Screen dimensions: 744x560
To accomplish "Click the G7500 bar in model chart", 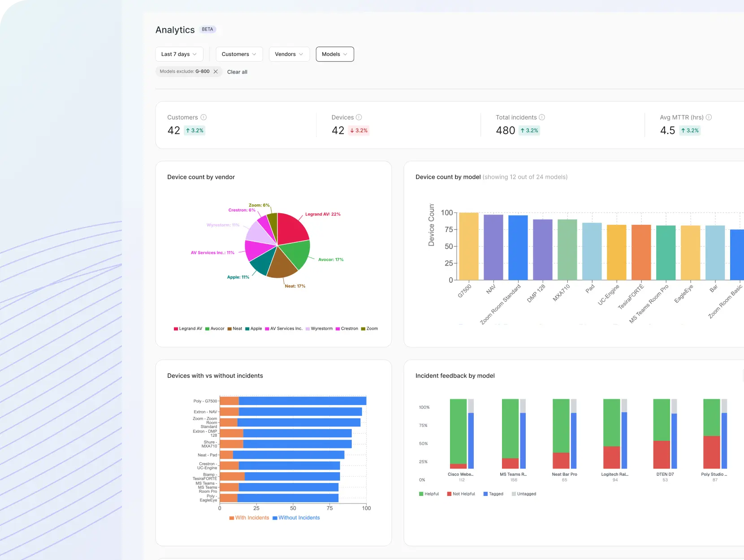I will tap(469, 246).
